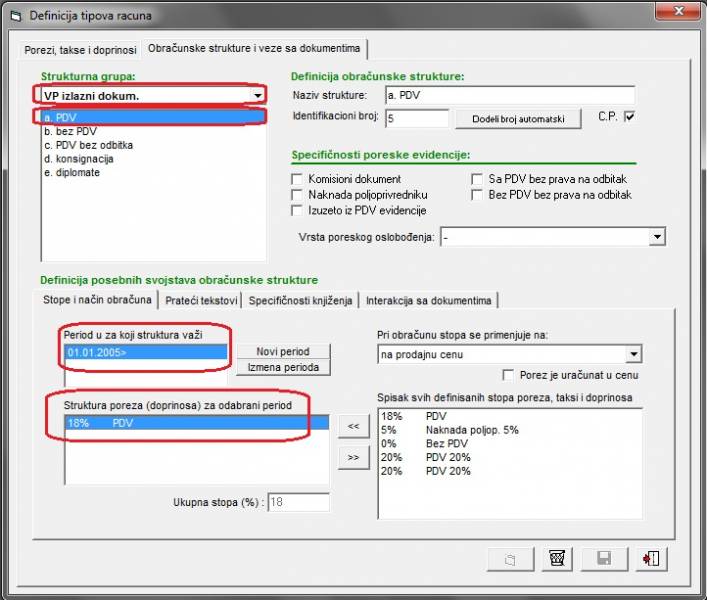Screen dimensions: 707x600
Task: Toggle the C.P. checkbox
Action: (x=628, y=117)
